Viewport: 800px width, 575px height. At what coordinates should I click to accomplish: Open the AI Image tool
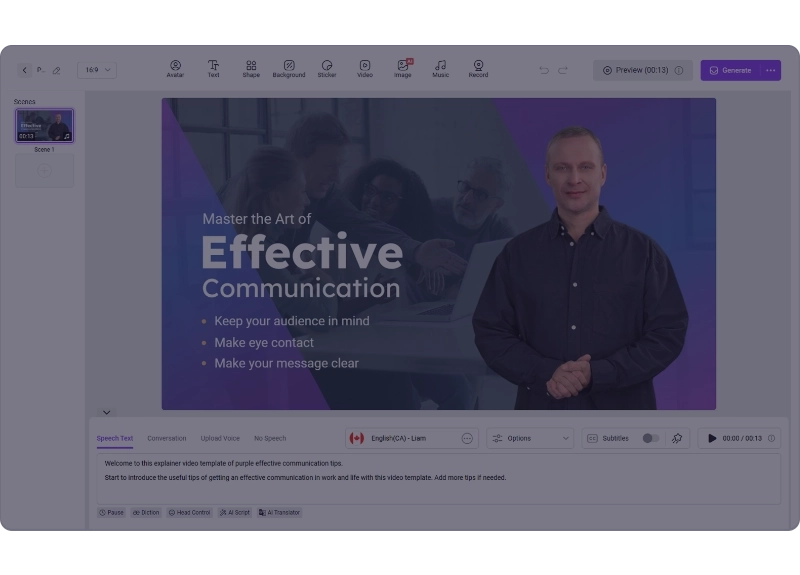point(403,69)
